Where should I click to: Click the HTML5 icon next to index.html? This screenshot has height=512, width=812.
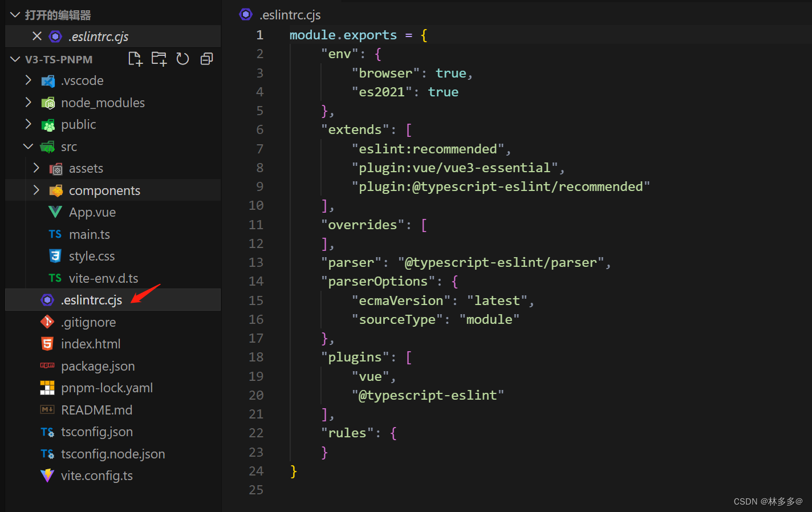47,344
